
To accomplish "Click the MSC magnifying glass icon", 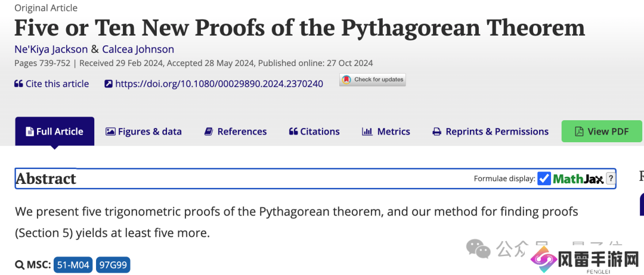I will [x=19, y=265].
